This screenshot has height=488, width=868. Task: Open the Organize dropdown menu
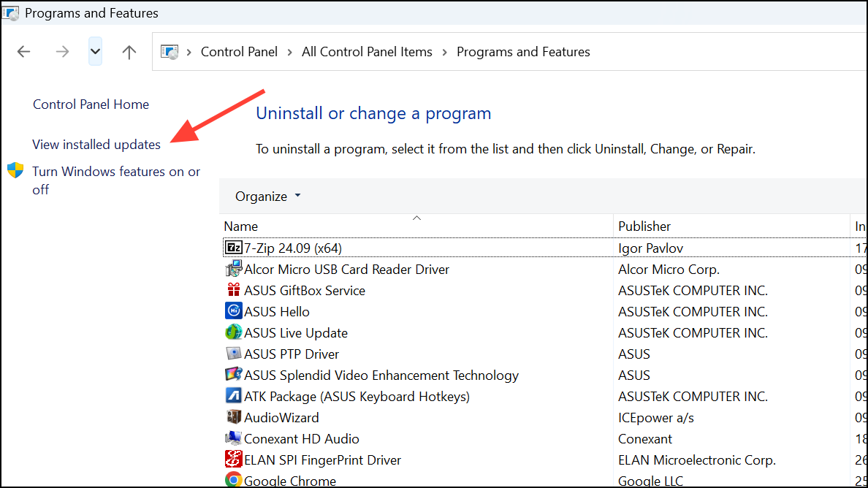tap(266, 196)
